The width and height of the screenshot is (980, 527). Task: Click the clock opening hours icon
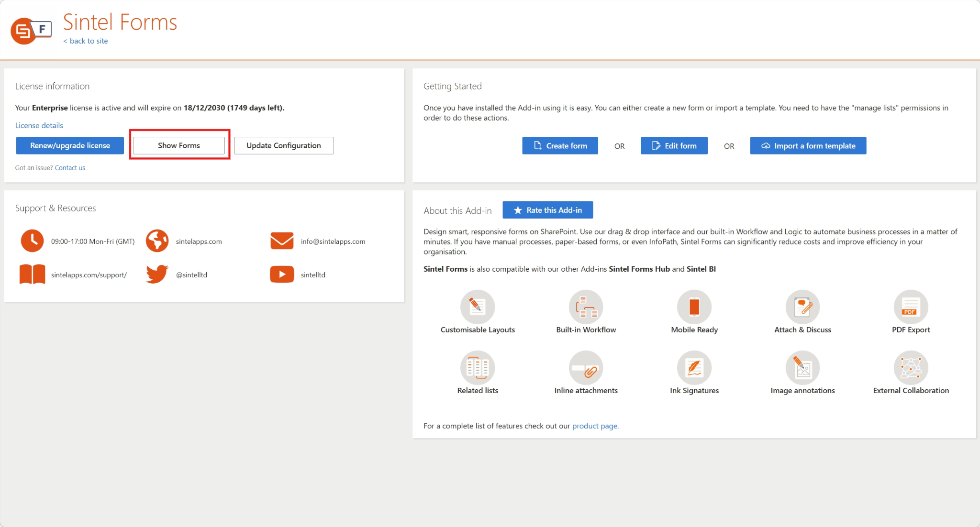(32, 241)
